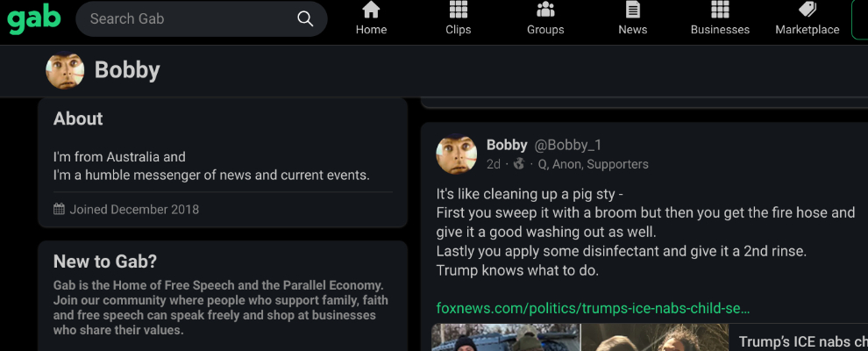
Task: Open the Marketplace tag icon
Action: click(808, 10)
